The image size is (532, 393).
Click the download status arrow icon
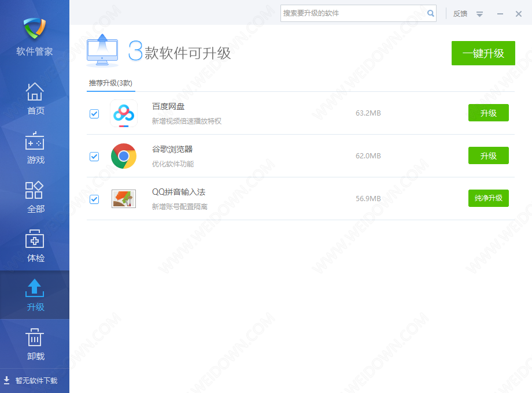(6, 380)
